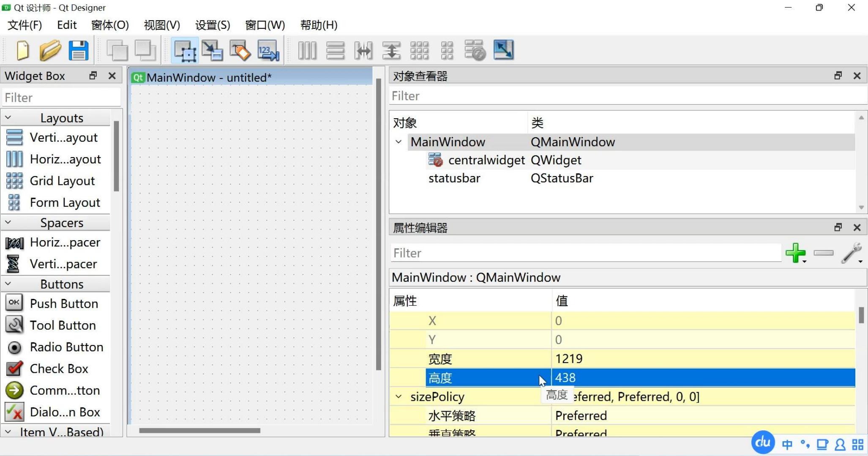Click the New Form toolbar icon
868x456 pixels.
[22, 51]
